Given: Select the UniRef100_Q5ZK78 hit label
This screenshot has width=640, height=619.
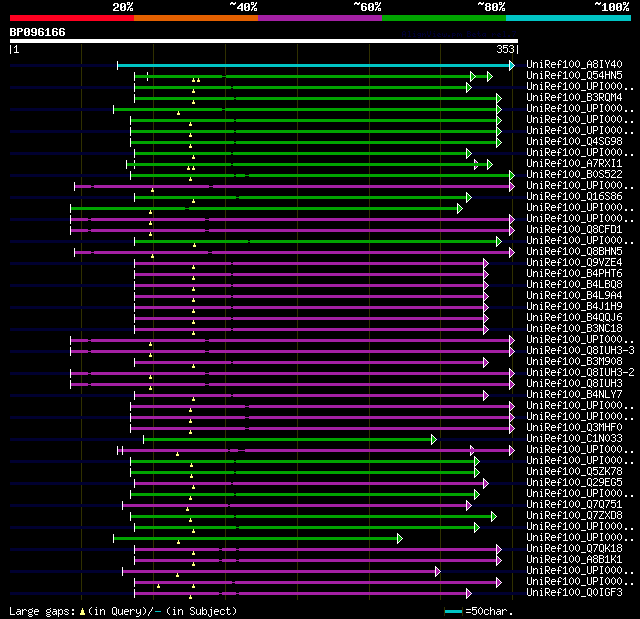Looking at the screenshot, I should (x=574, y=472).
